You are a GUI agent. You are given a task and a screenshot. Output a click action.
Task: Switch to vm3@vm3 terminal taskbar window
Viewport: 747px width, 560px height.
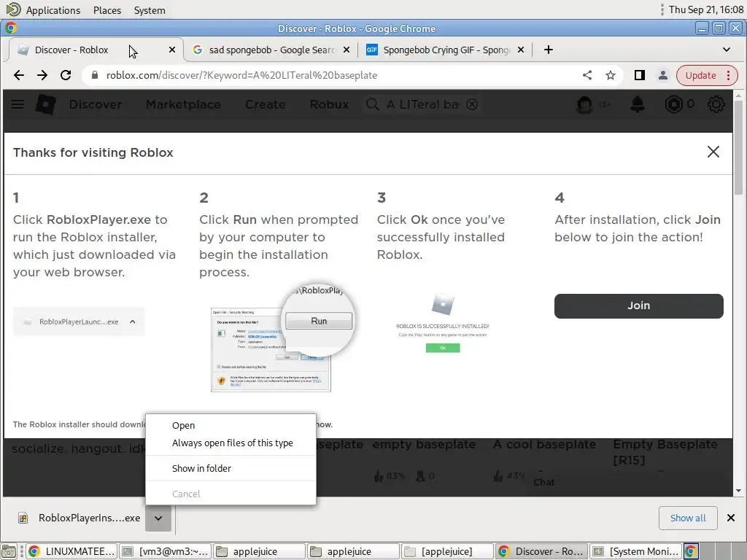(x=165, y=551)
